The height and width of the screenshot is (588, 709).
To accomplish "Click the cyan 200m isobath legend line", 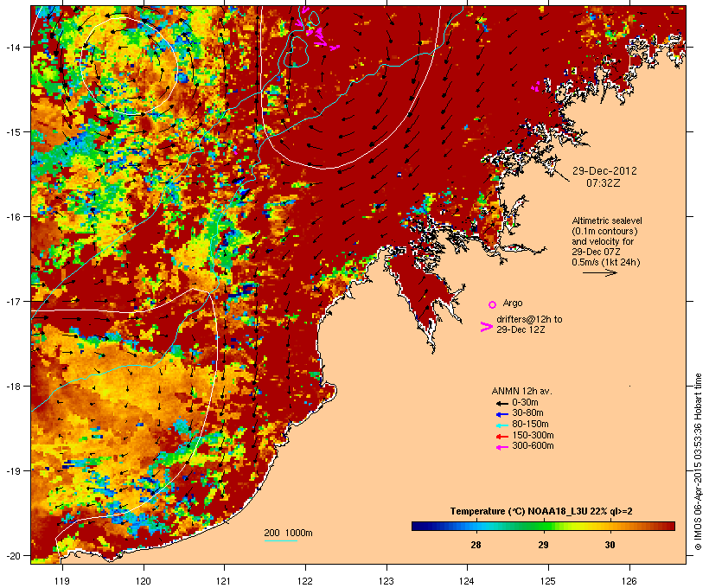I will click(281, 541).
